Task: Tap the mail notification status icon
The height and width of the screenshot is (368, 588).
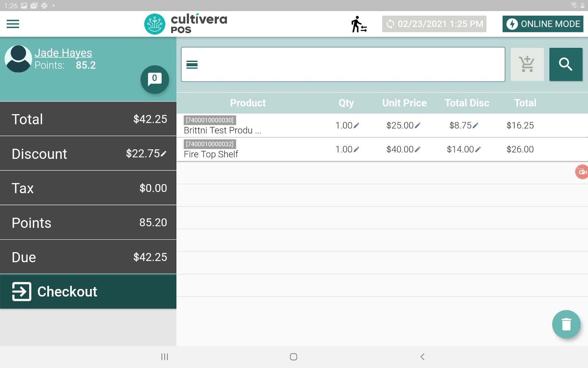Action: pyautogui.click(x=34, y=6)
